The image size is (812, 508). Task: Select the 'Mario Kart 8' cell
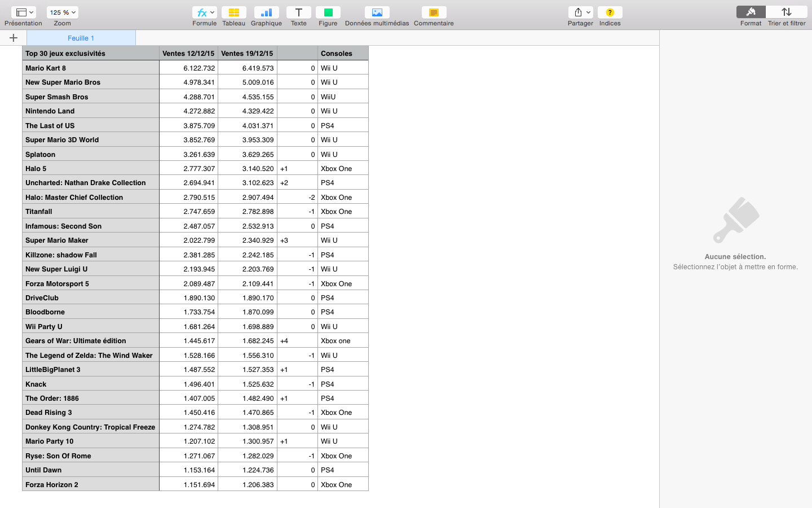point(91,68)
